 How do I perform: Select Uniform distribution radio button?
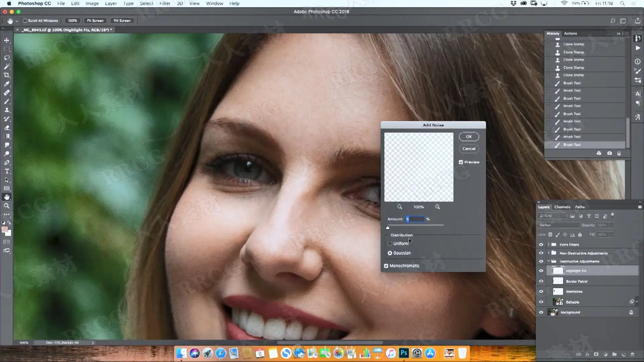tap(390, 244)
